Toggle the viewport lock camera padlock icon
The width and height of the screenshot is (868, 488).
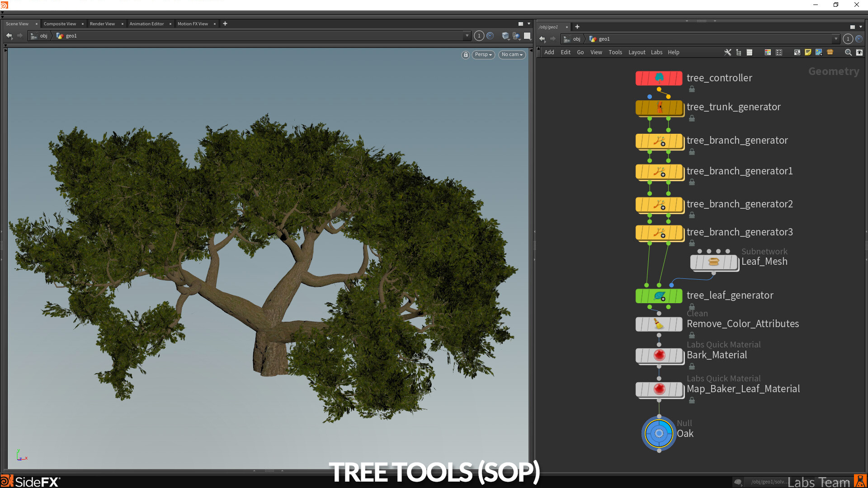[x=466, y=55]
